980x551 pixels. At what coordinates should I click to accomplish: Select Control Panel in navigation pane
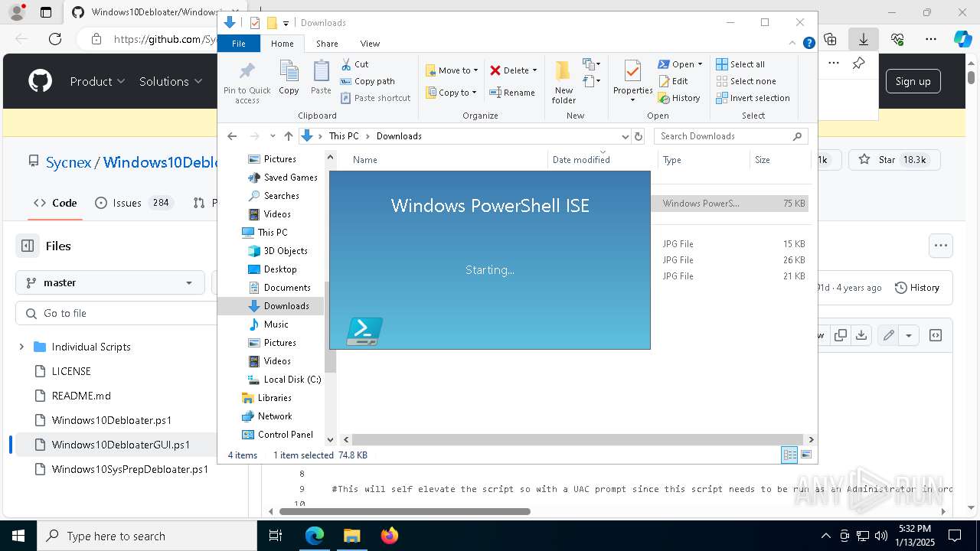(285, 435)
